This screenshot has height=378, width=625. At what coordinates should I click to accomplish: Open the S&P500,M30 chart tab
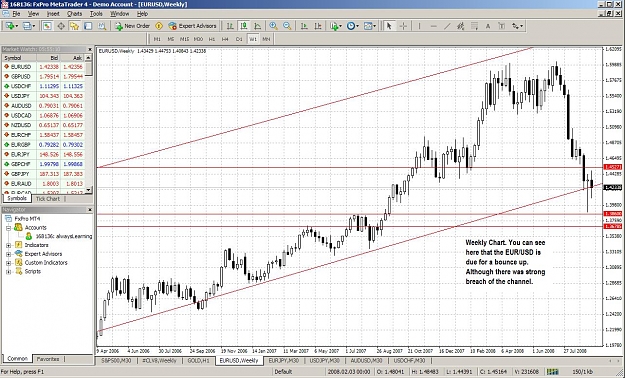116,360
